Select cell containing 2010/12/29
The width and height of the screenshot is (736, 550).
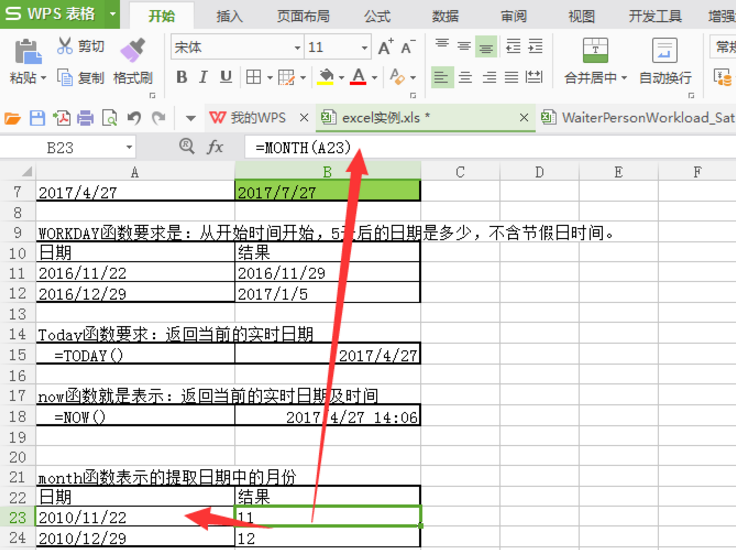click(x=135, y=538)
